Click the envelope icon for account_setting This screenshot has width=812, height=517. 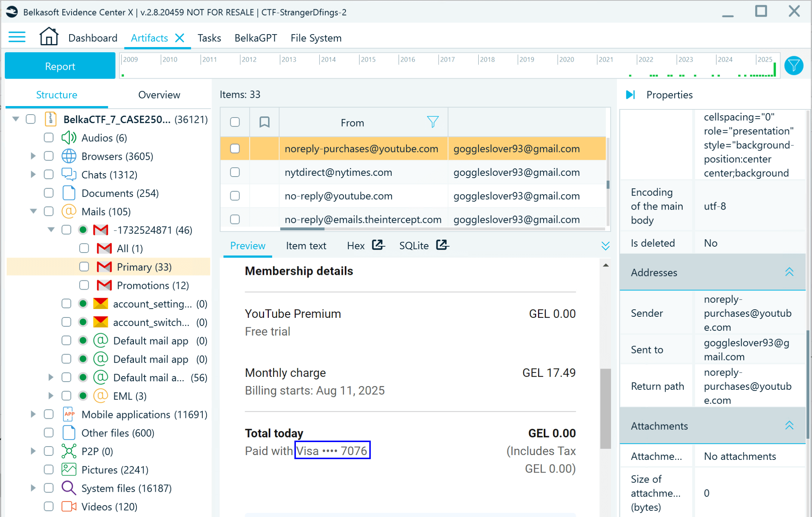(100, 304)
